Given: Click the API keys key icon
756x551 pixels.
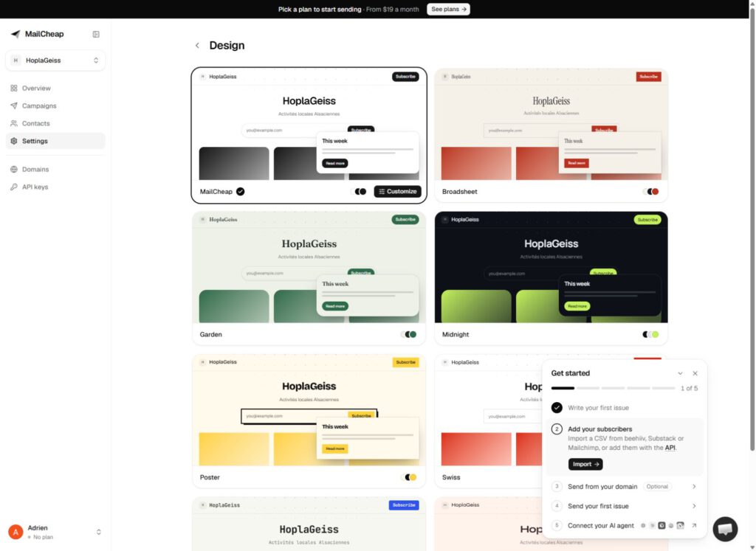Looking at the screenshot, I should click(14, 187).
